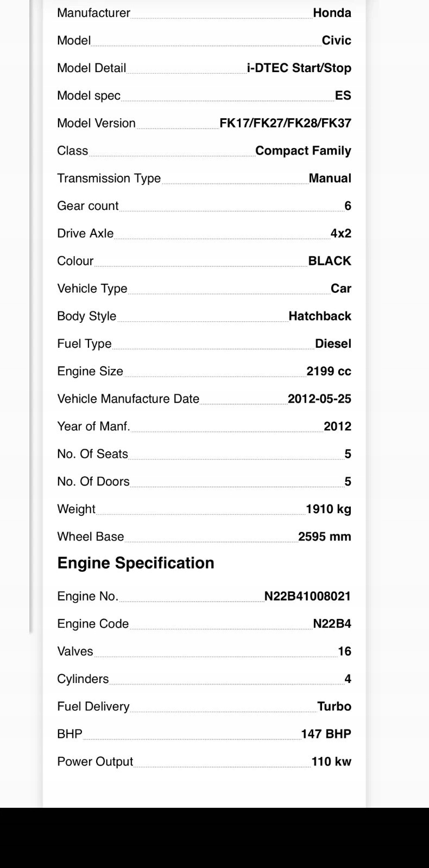Select the Body Style value 'Hatchback'
This screenshot has height=868, width=429.
[x=320, y=316]
